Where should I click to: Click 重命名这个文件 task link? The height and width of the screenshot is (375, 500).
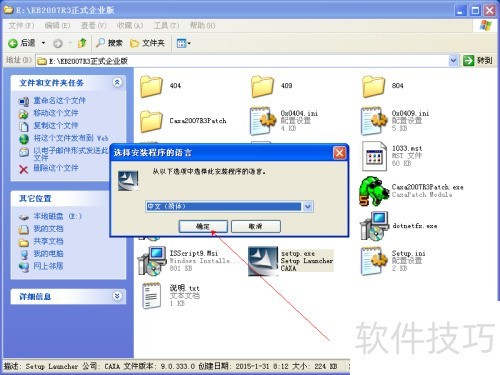click(x=60, y=100)
